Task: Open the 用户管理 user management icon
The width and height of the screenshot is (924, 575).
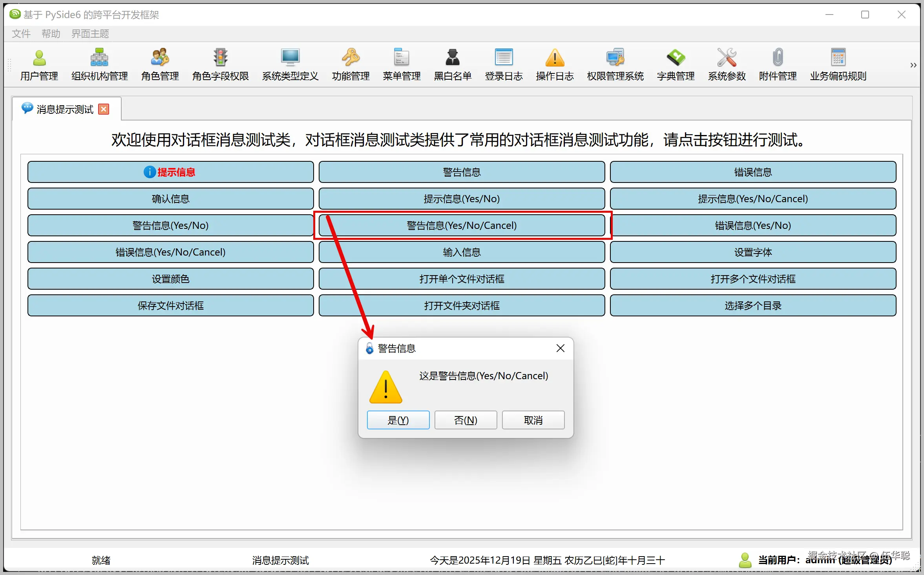Action: pyautogui.click(x=39, y=58)
